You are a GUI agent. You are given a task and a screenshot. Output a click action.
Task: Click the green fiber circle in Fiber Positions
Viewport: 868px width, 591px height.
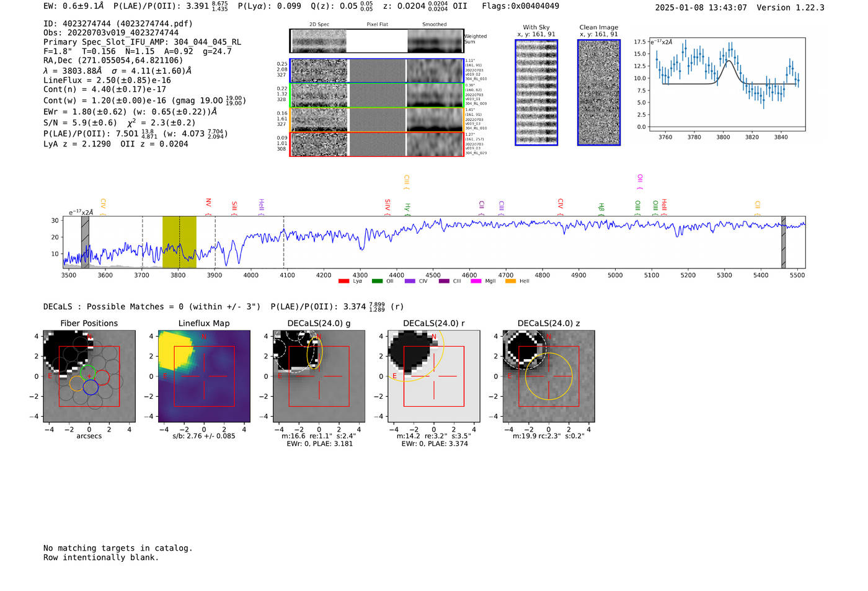pos(88,372)
